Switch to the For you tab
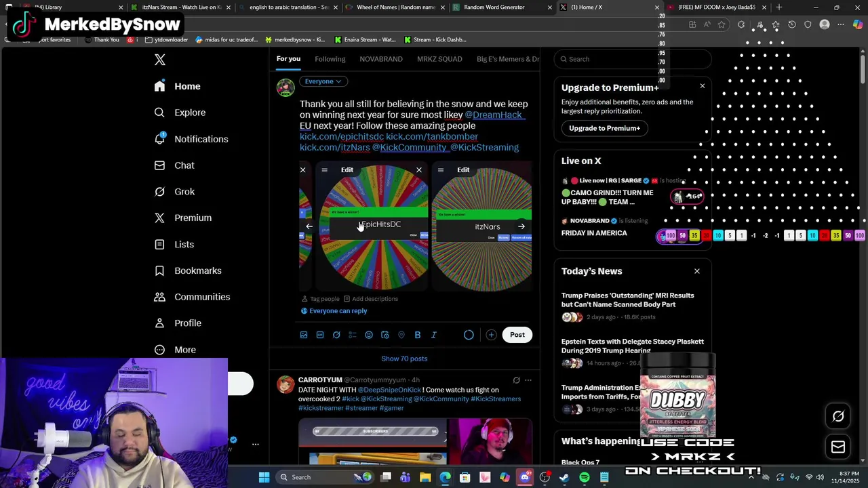868x488 pixels. pyautogui.click(x=288, y=59)
